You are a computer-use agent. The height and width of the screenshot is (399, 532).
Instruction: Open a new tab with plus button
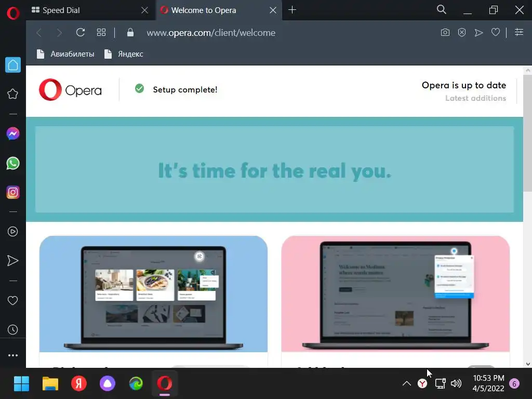click(292, 10)
